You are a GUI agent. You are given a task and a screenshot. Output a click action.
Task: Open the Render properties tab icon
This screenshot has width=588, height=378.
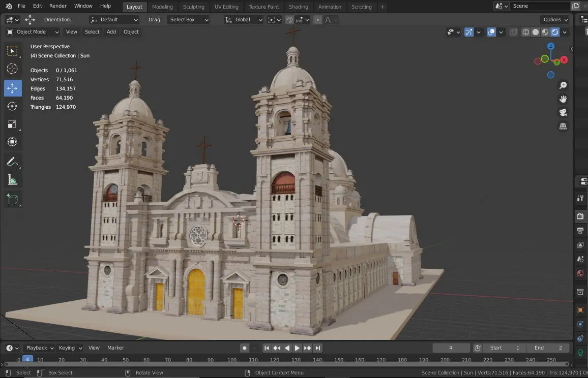[x=580, y=216]
